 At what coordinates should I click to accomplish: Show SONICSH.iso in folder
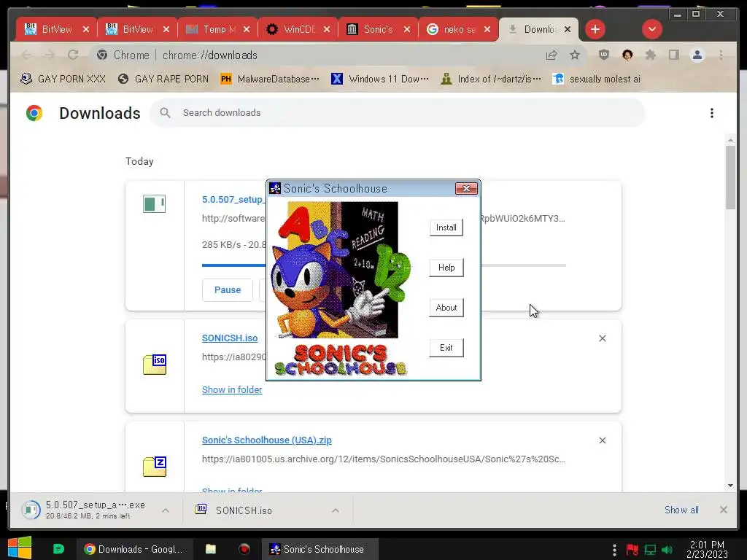click(x=232, y=389)
